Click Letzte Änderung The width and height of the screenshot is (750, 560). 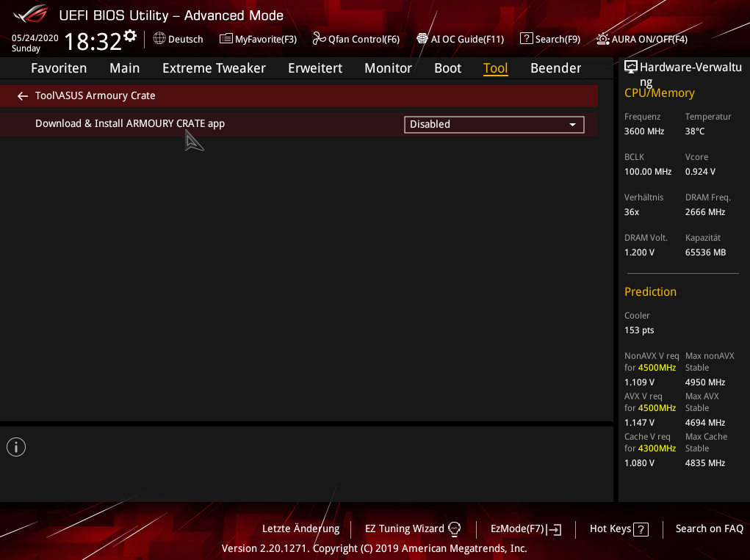point(301,528)
